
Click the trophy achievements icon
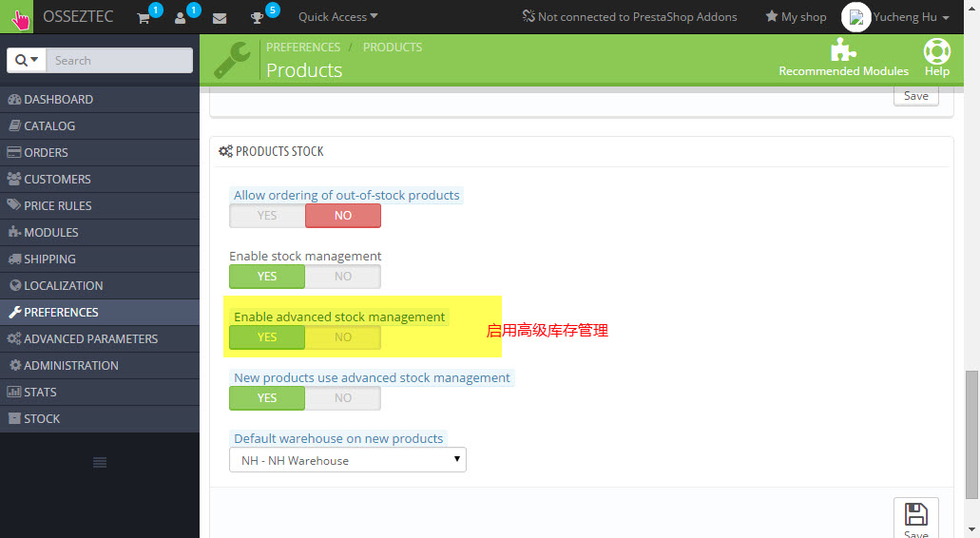click(x=257, y=17)
